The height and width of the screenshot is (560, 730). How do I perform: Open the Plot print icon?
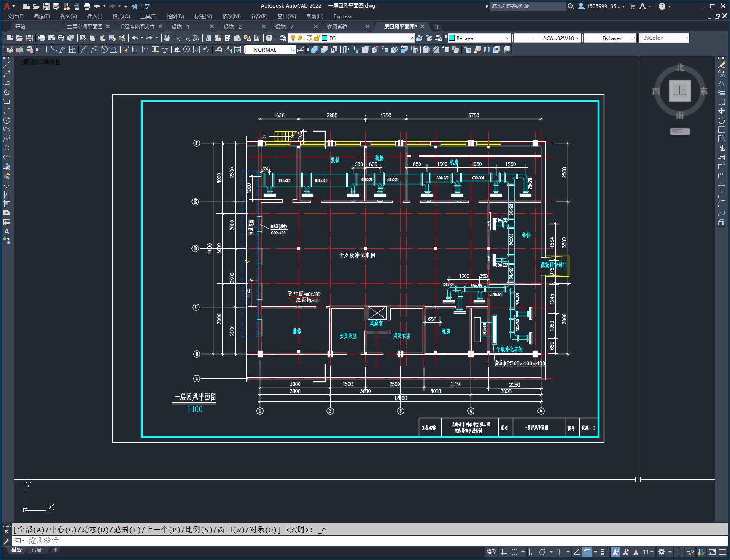[42, 38]
